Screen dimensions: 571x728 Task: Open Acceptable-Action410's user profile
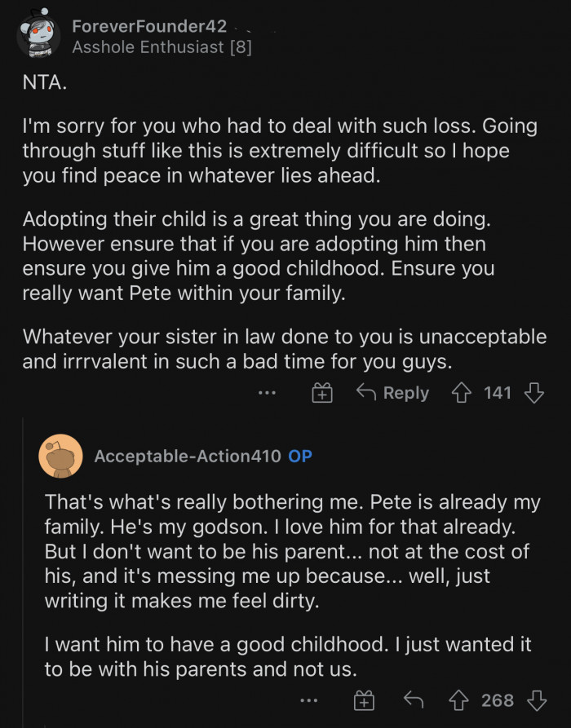[188, 457]
